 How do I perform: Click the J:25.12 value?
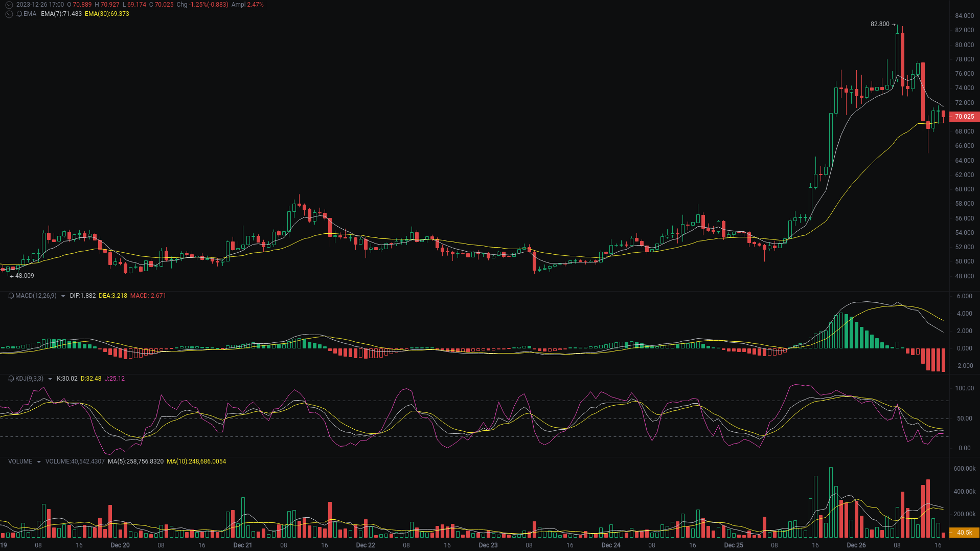pos(115,379)
